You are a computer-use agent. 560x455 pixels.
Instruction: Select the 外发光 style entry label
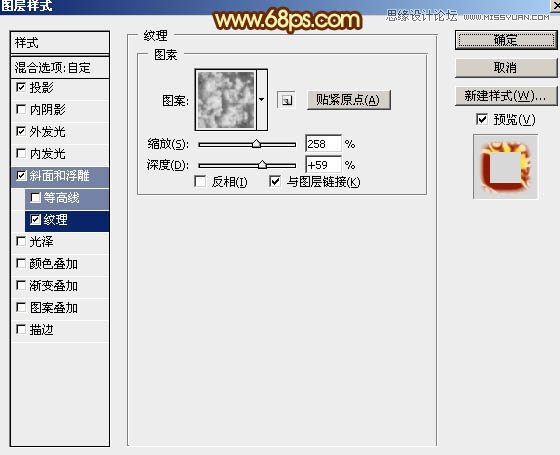pyautogui.click(x=48, y=132)
